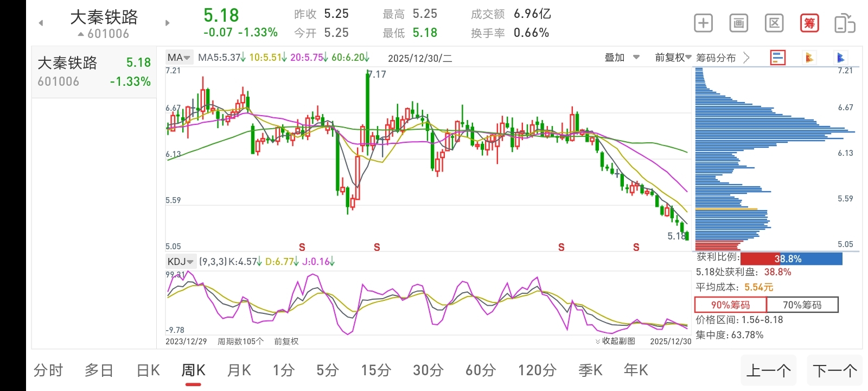Click 5.18处获利盘 38.8% text

click(743, 272)
